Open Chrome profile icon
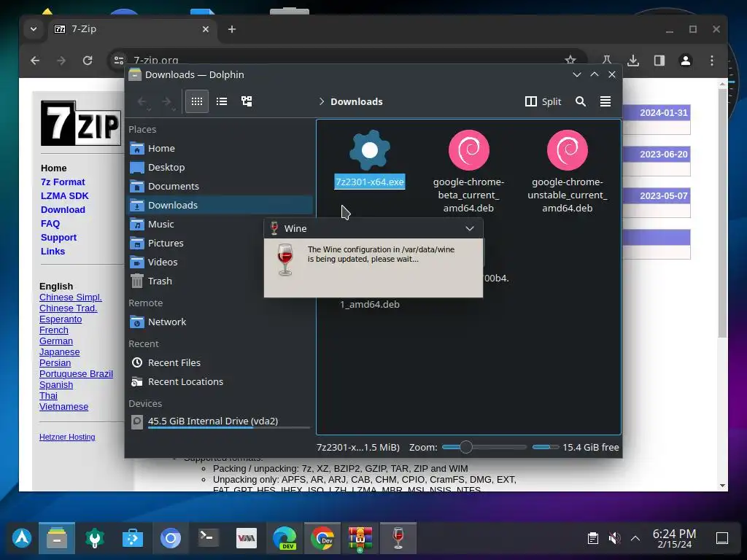The width and height of the screenshot is (747, 560). point(686,61)
